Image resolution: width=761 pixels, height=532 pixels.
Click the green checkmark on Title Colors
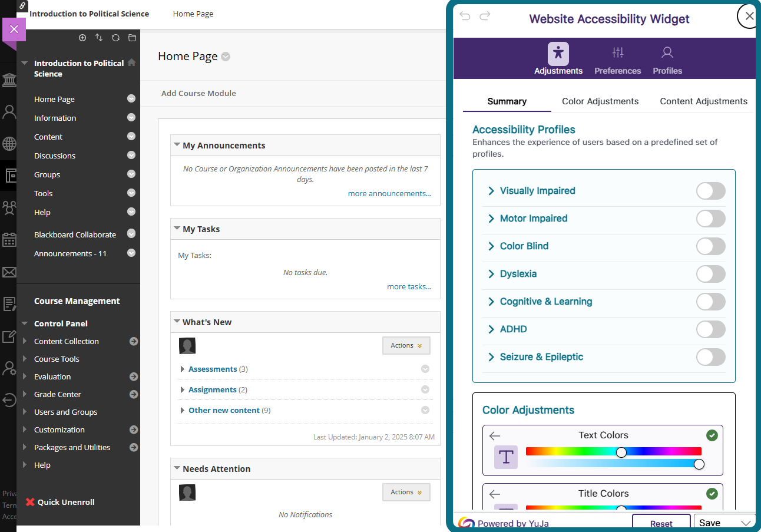(x=712, y=494)
